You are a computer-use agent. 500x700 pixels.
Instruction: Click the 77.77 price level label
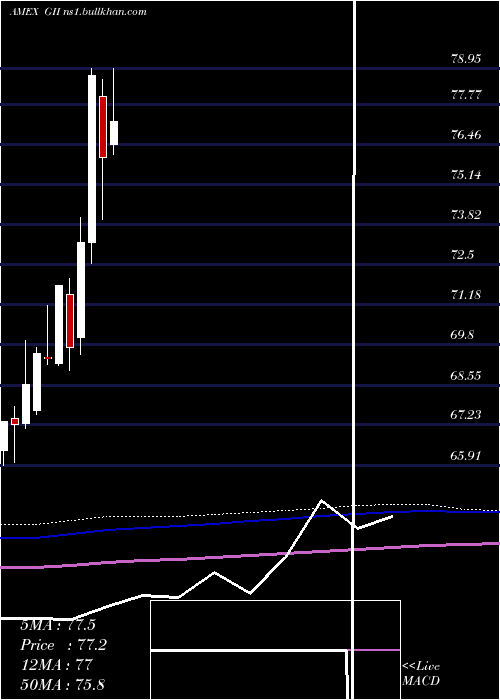[x=466, y=95]
